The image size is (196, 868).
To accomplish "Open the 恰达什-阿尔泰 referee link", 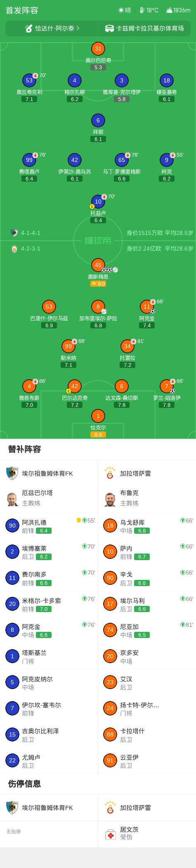I will (52, 28).
